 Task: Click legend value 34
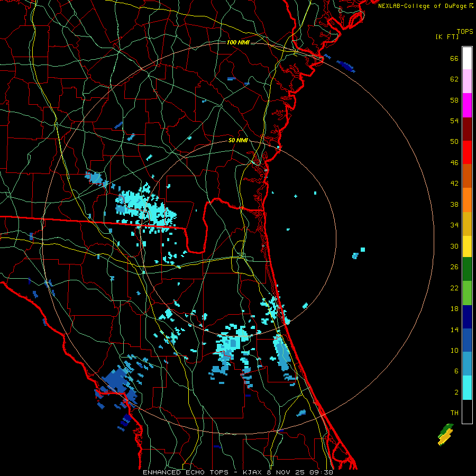[454, 225]
